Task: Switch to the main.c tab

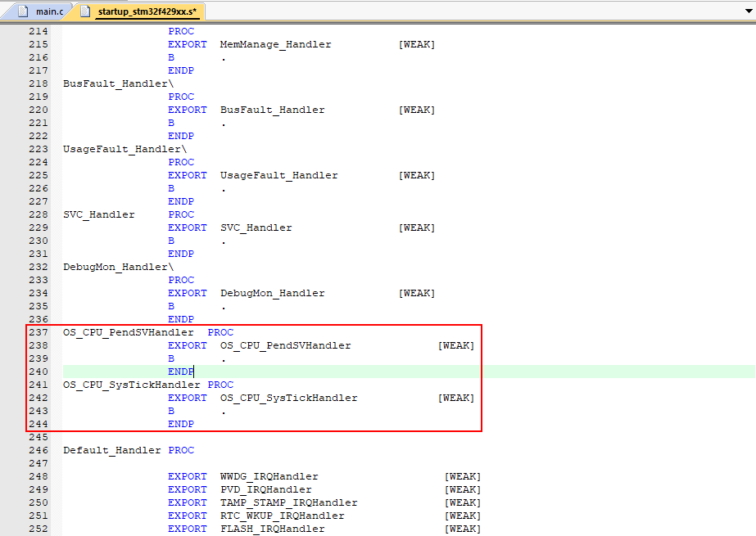Action: click(x=40, y=11)
